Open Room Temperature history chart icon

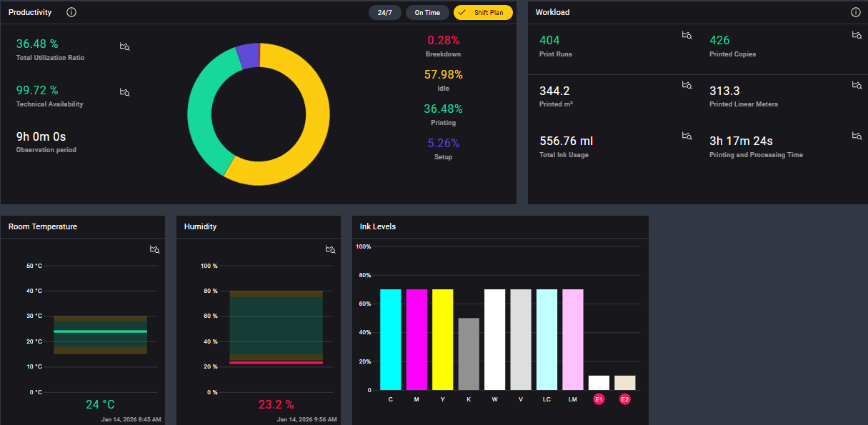pos(154,249)
